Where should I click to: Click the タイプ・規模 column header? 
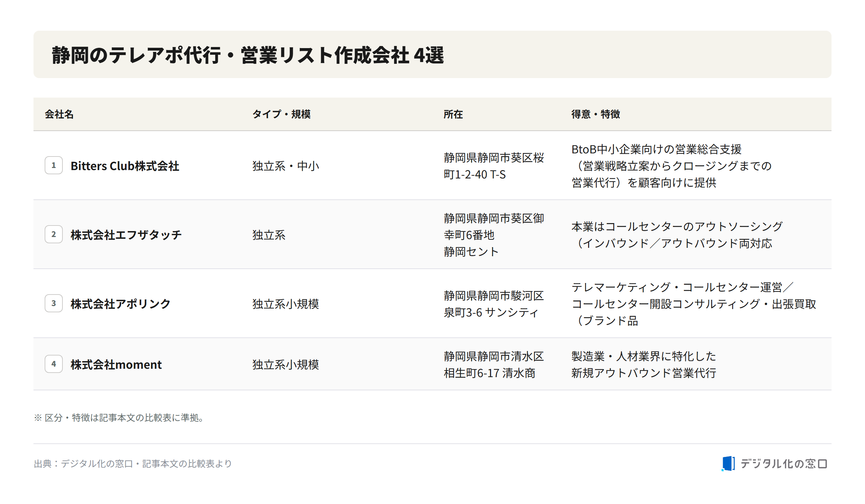click(x=281, y=114)
